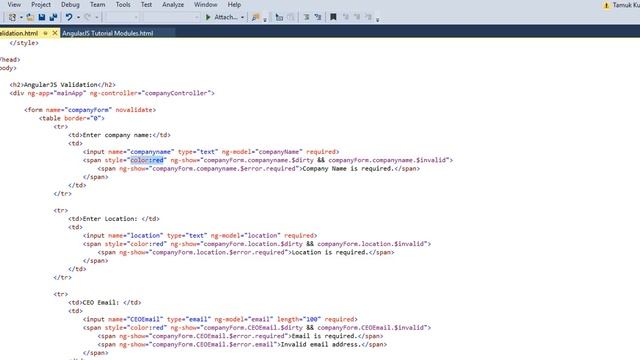Open the Help menu
This screenshot has height=360, width=640.
234,4
